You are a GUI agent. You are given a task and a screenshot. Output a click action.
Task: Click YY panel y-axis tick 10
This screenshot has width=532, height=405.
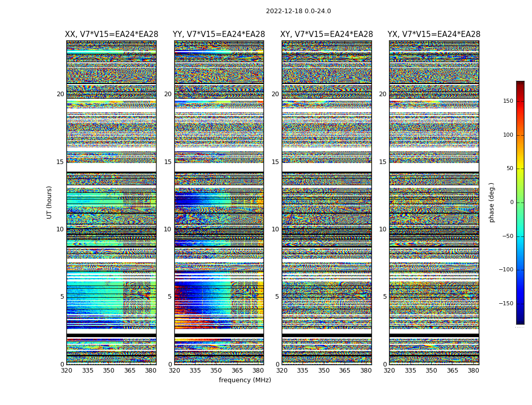tap(168, 229)
